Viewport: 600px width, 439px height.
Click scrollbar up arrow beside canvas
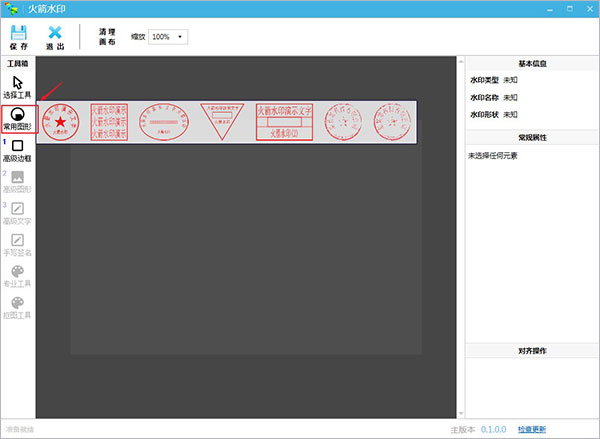pyautogui.click(x=461, y=61)
